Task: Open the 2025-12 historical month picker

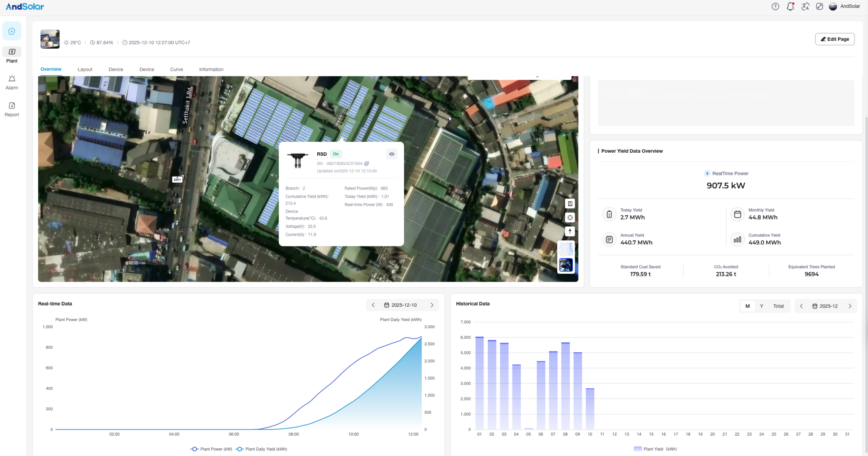Action: click(825, 306)
